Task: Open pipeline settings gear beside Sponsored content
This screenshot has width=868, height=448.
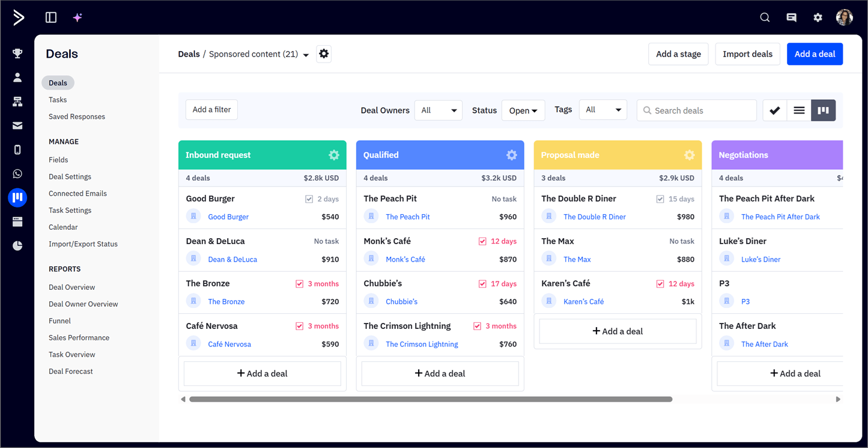Action: (x=324, y=54)
